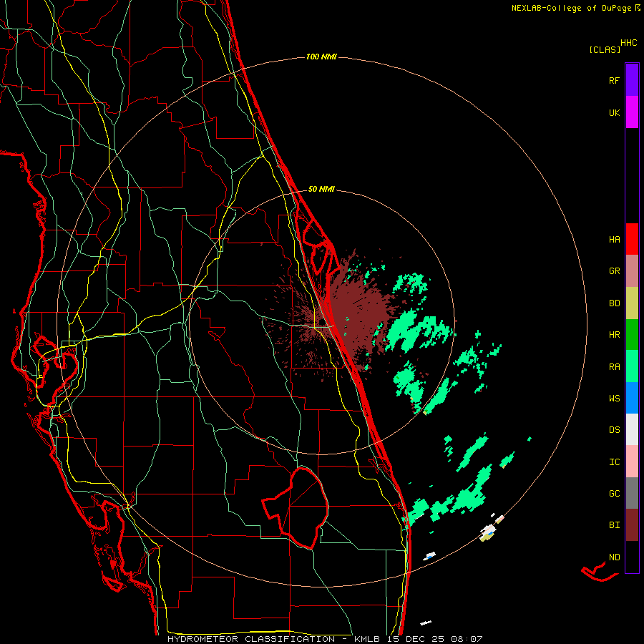The width and height of the screenshot is (644, 644).
Task: Click the HR dark green legend swatch
Action: click(632, 335)
